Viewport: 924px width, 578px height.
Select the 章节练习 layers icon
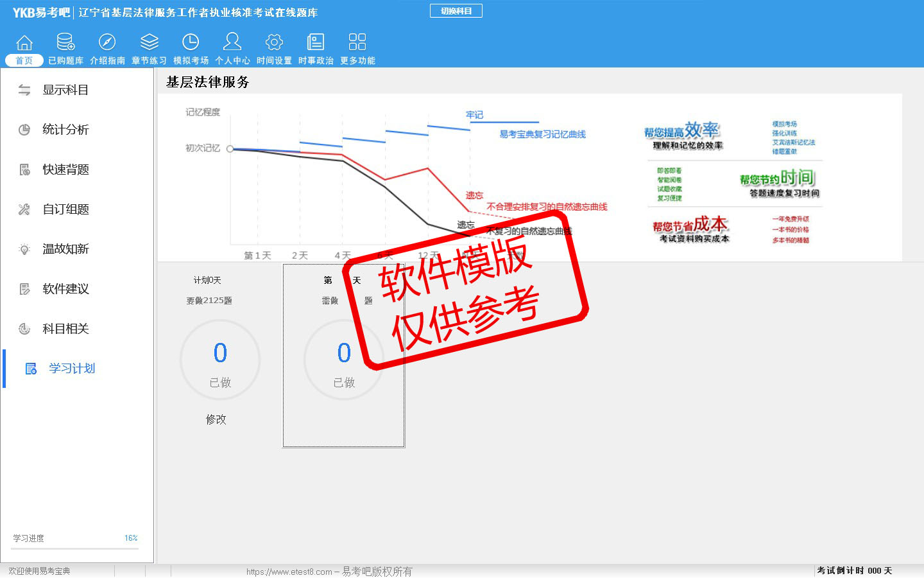(149, 43)
